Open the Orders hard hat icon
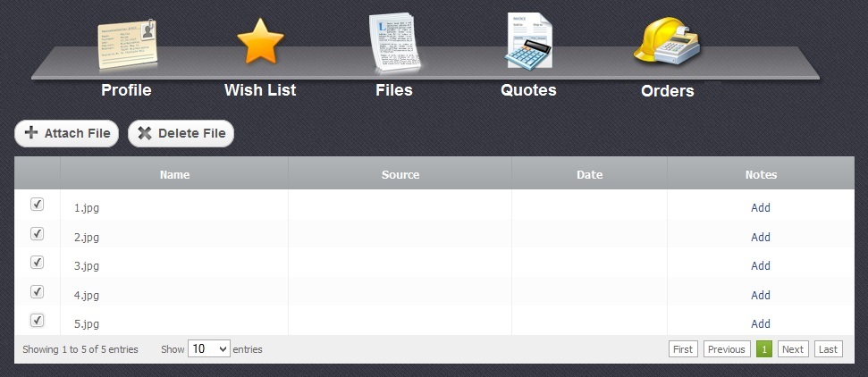The height and width of the screenshot is (377, 868). [667, 41]
